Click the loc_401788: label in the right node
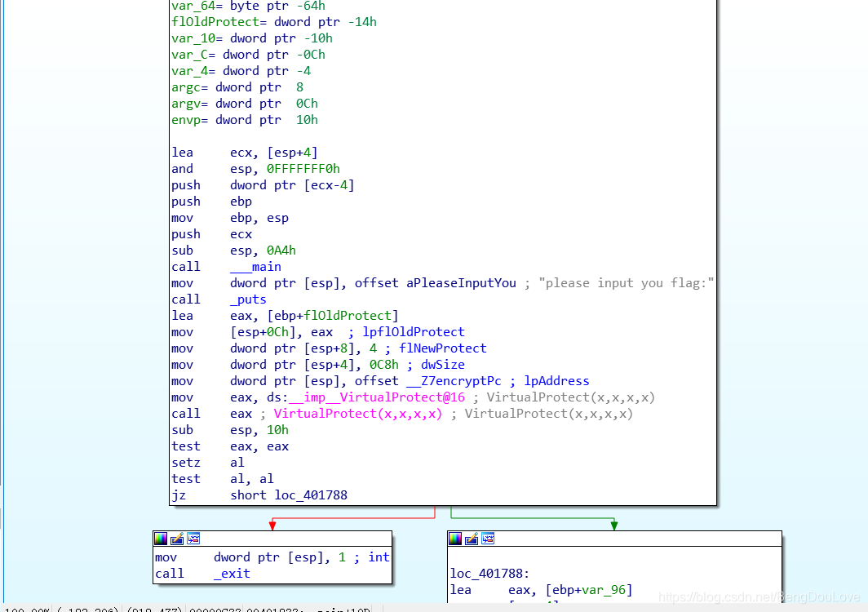This screenshot has height=612, width=868. (x=489, y=573)
